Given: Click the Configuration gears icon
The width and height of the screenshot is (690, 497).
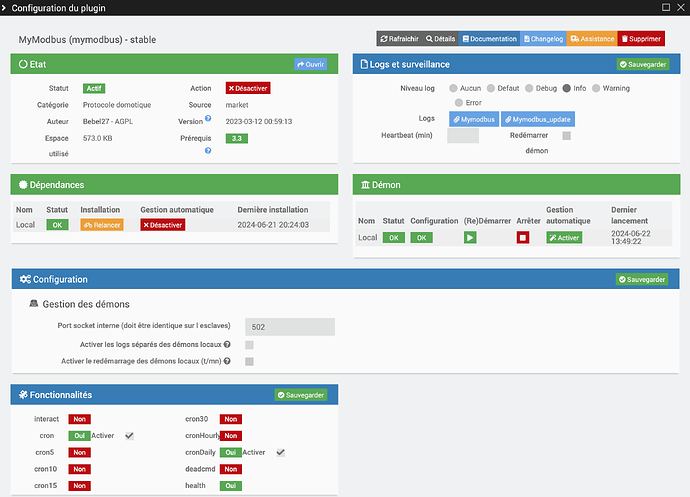Looking at the screenshot, I should tap(25, 279).
